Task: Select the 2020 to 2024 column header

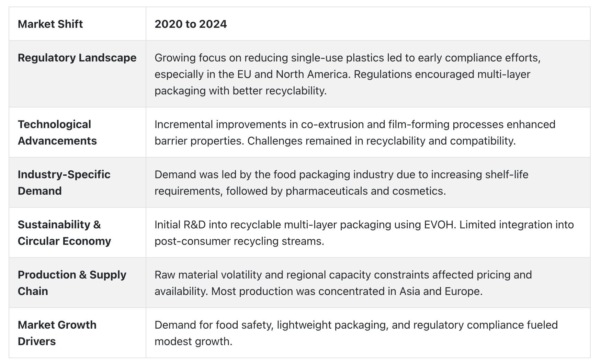Action: pos(191,24)
